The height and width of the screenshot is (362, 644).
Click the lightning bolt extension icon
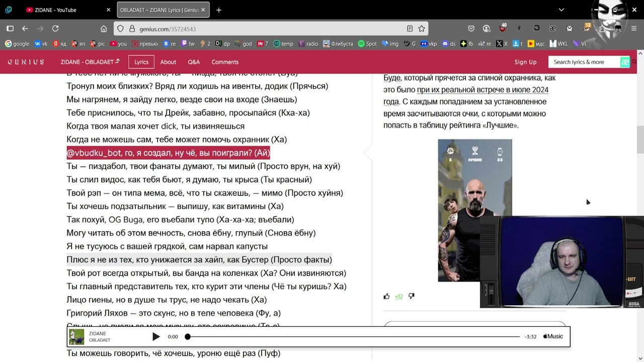coord(519,29)
